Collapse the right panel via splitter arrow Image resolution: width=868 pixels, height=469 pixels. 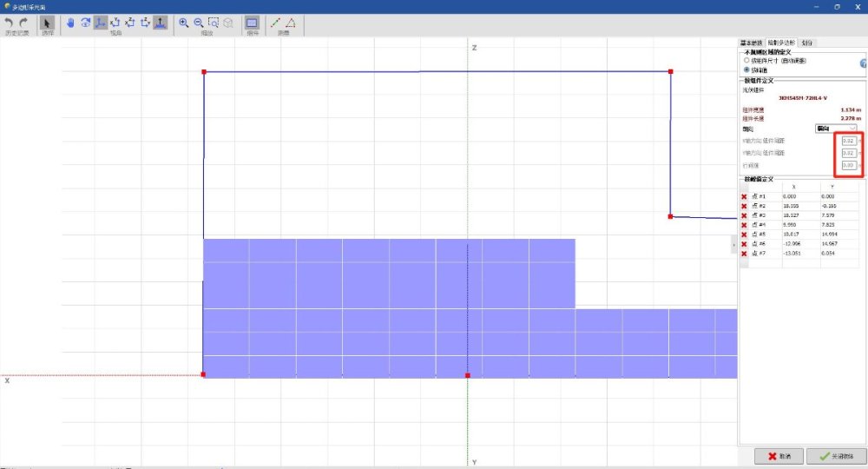click(734, 247)
